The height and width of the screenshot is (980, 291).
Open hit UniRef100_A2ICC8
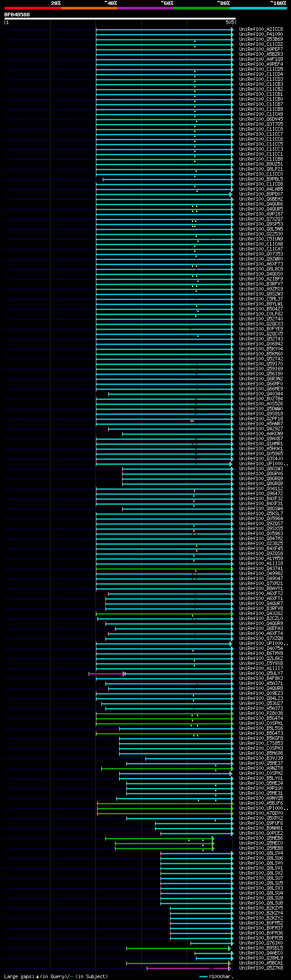click(261, 29)
